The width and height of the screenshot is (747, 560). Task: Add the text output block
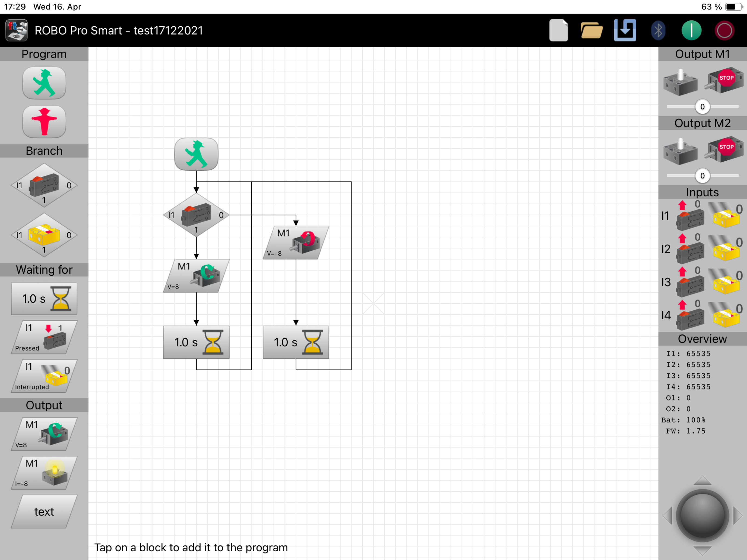click(44, 511)
